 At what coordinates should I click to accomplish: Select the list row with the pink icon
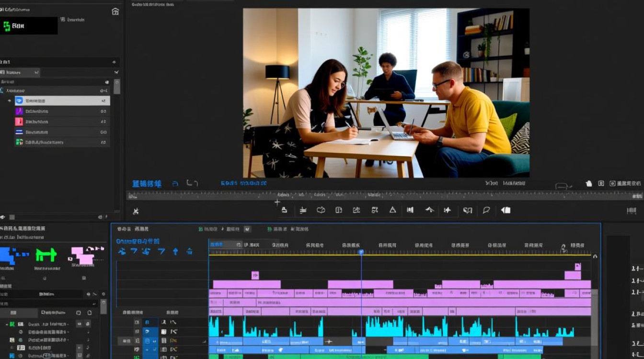coord(62,122)
